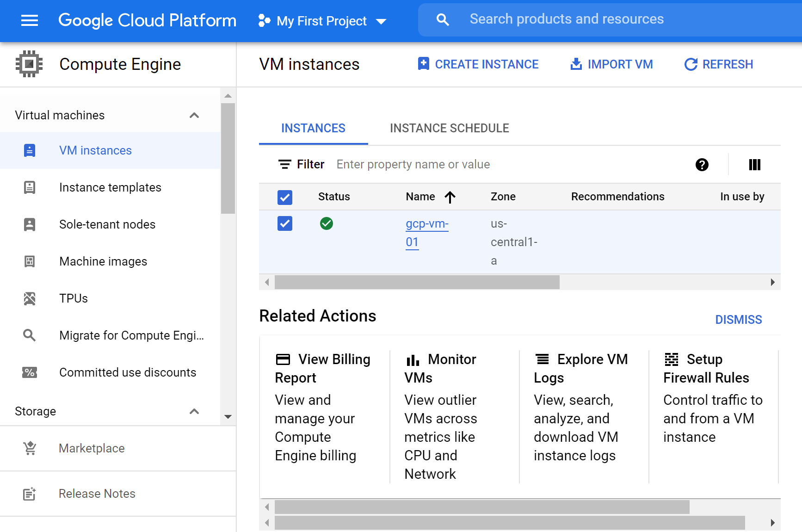Viewport: 802px width, 532px height.
Task: Click the sidebar vertical scrollbar thumb
Action: click(228, 158)
